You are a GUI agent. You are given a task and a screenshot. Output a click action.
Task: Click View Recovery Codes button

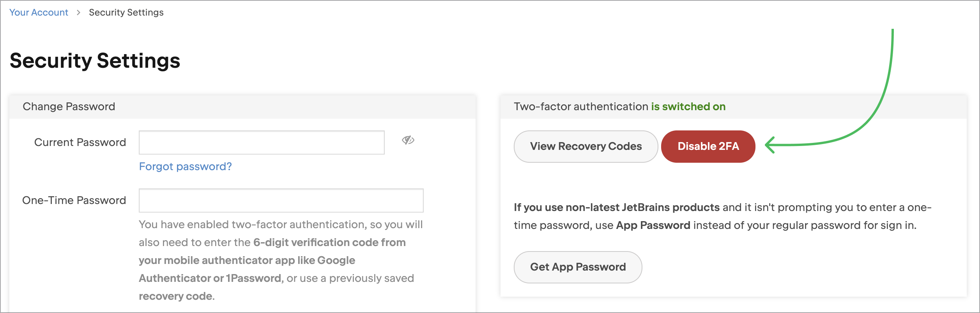[586, 146]
